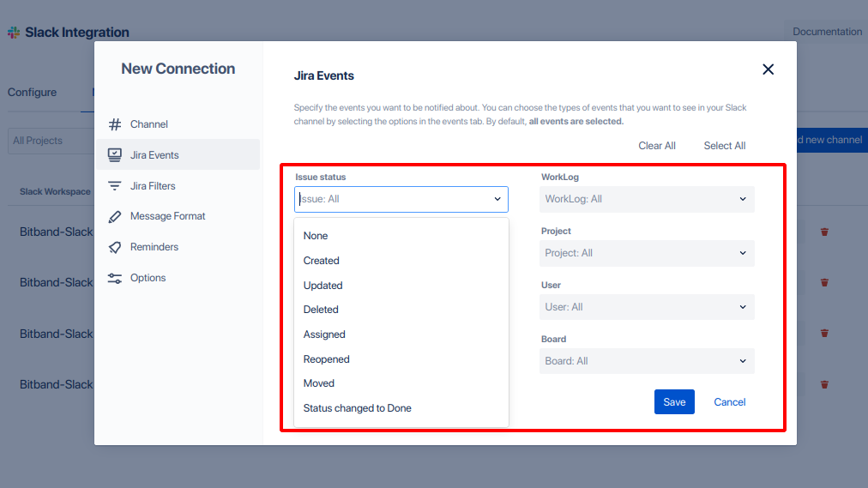Collapse the Issue status dropdown arrow
The image size is (868, 488).
pos(497,199)
